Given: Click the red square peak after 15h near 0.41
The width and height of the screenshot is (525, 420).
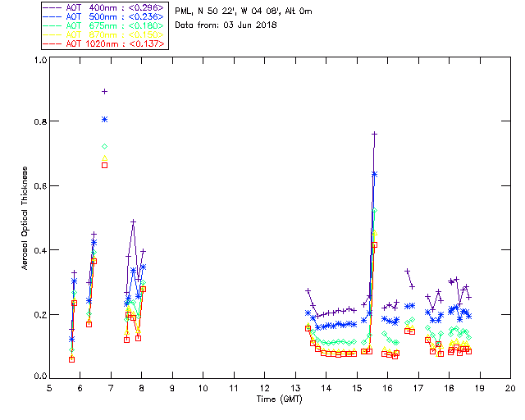Looking at the screenshot, I should [x=375, y=244].
